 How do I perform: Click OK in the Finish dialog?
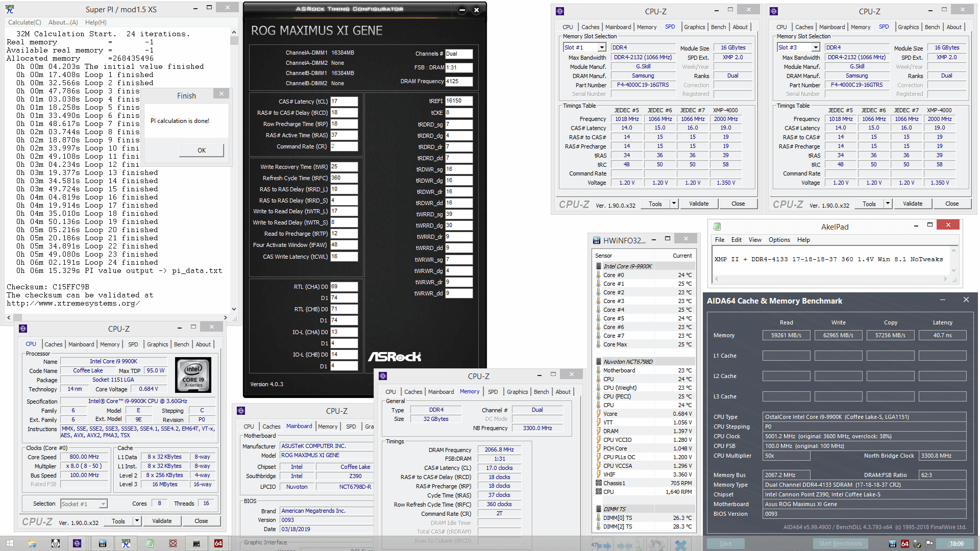[x=202, y=150]
